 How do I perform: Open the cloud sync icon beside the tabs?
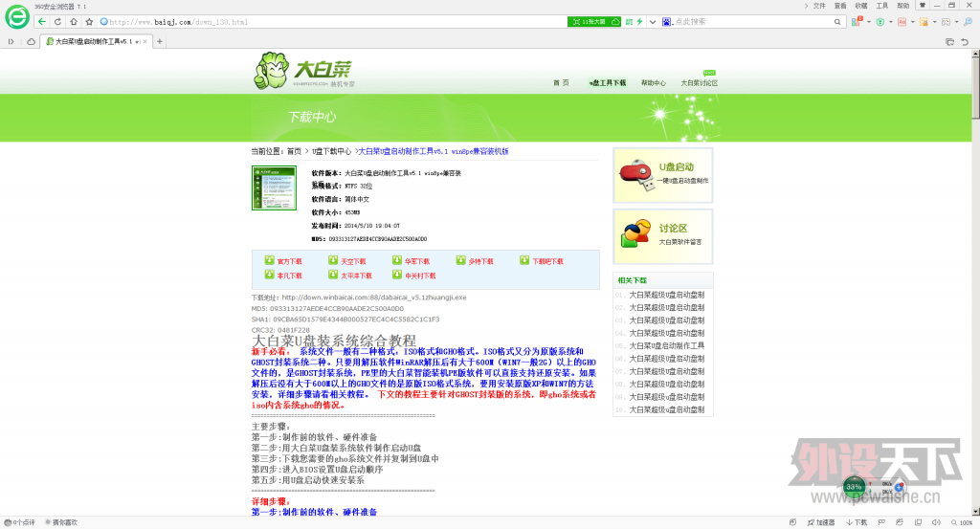31,42
